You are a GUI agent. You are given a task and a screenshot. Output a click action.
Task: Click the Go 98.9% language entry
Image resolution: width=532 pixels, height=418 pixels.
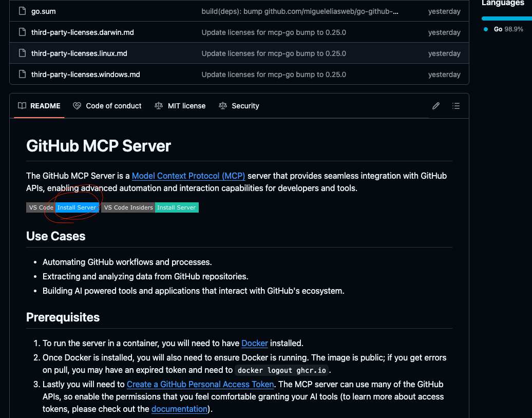[503, 29]
